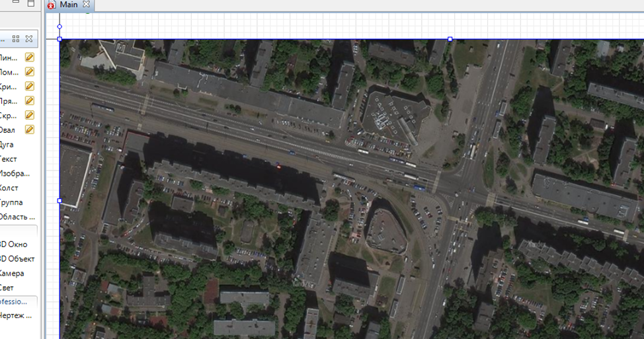644x339 pixels.
Task: Select the Дуга element in palette
Action: 7,144
